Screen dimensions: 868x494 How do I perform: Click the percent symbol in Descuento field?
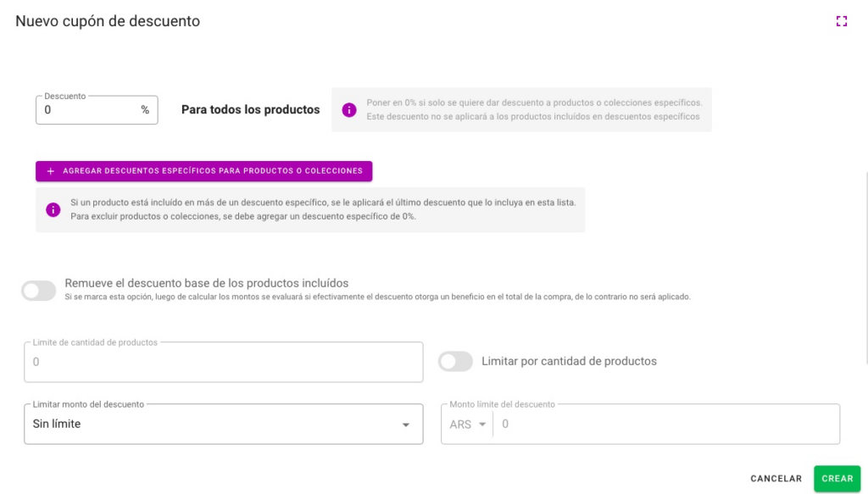145,110
